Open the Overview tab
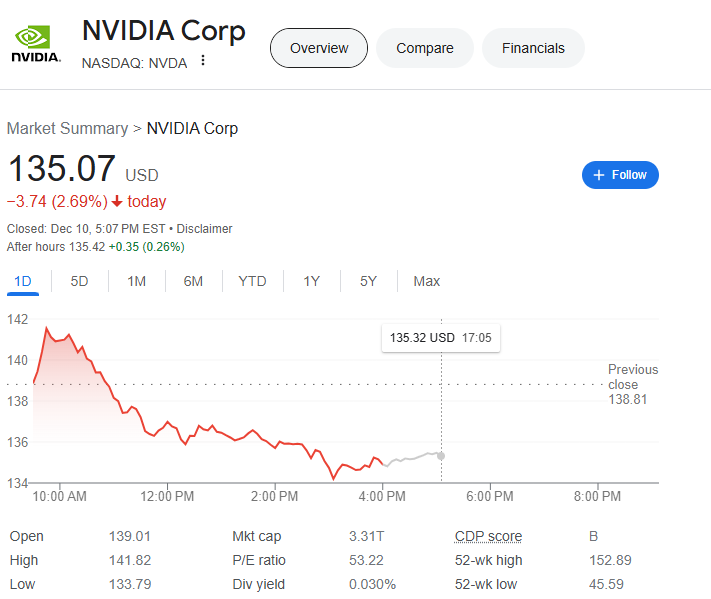 click(x=319, y=48)
